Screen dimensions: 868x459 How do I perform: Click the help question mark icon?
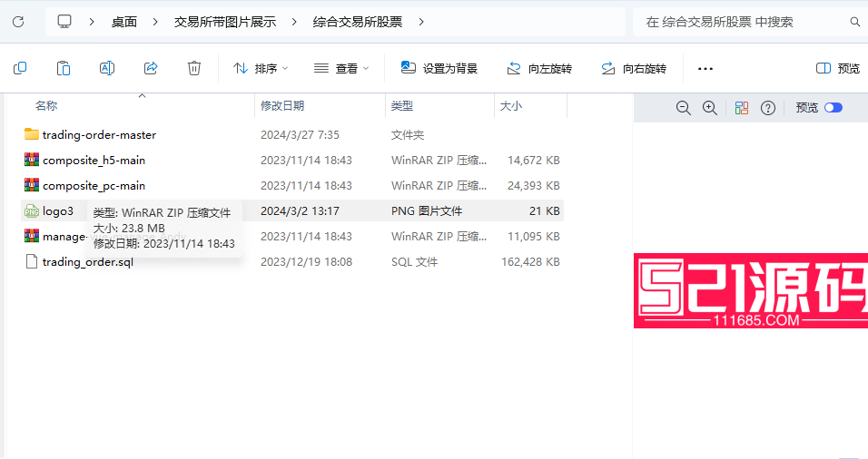(x=768, y=108)
